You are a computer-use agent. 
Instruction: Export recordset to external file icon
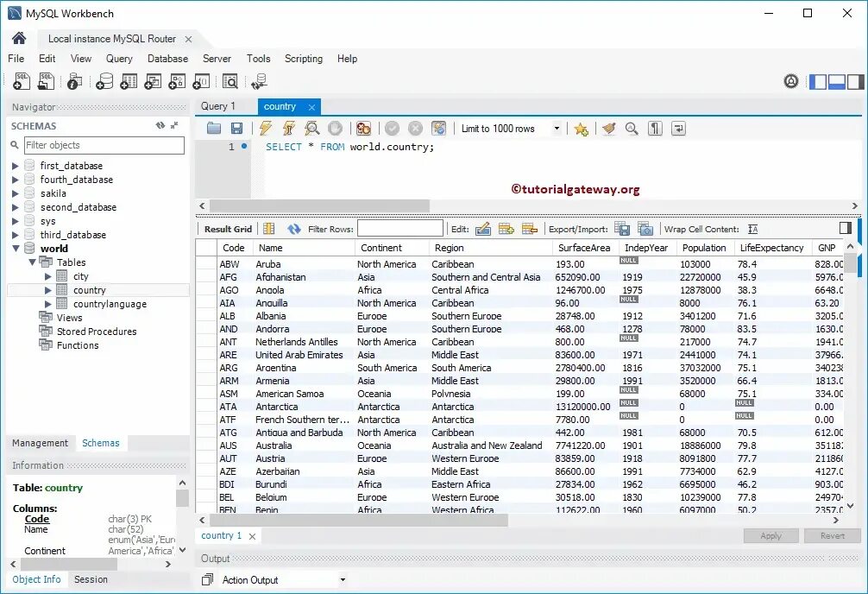622,229
